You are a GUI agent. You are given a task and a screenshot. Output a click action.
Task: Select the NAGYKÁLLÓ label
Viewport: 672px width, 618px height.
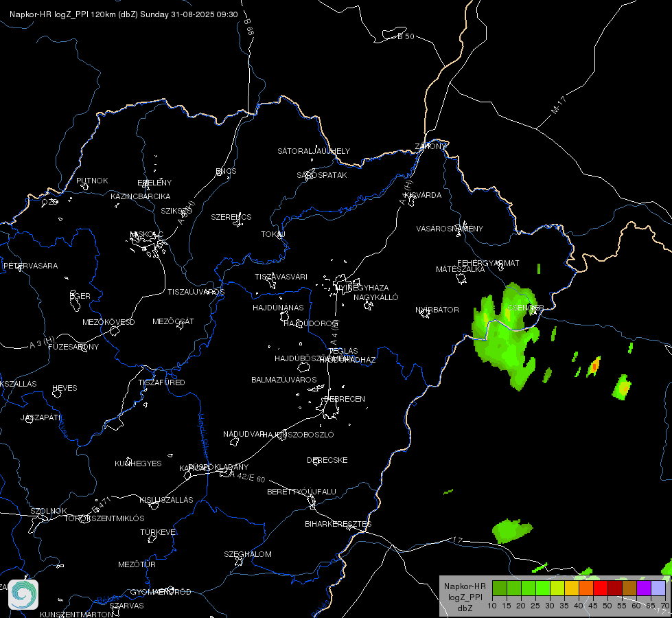pyautogui.click(x=376, y=297)
